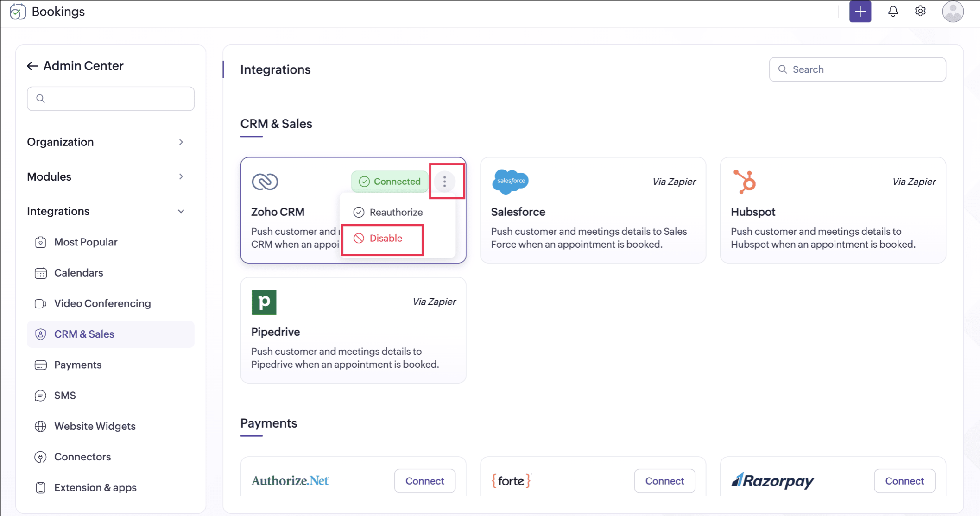Screen dimensions: 980x516
Task: Click the Hubspot logo icon
Action: tap(745, 181)
